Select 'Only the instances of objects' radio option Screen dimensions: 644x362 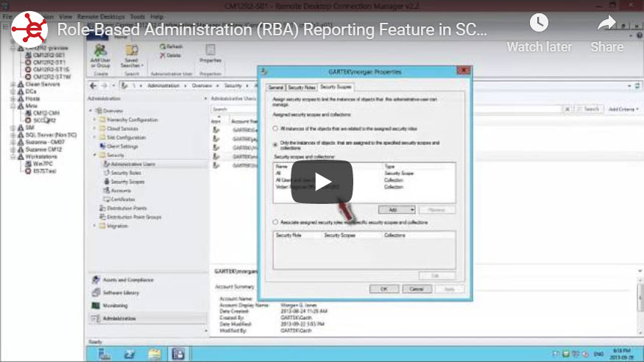click(x=275, y=144)
